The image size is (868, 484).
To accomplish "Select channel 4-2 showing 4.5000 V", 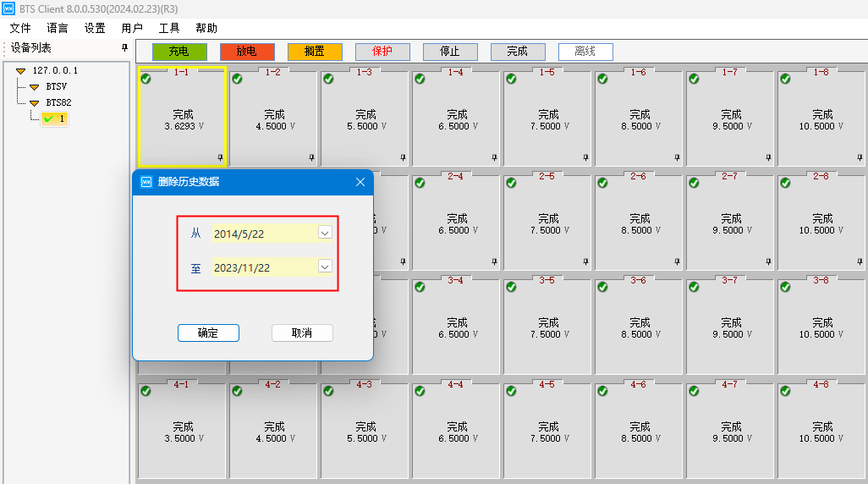I will pos(273,431).
